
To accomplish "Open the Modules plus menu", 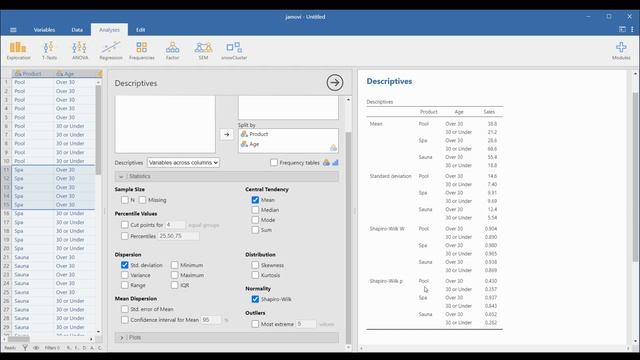I will tap(621, 51).
